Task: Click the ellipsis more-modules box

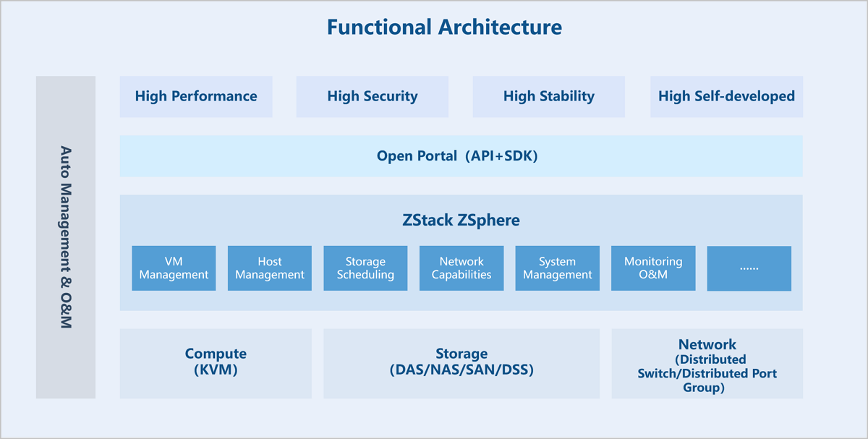Action: coord(749,268)
